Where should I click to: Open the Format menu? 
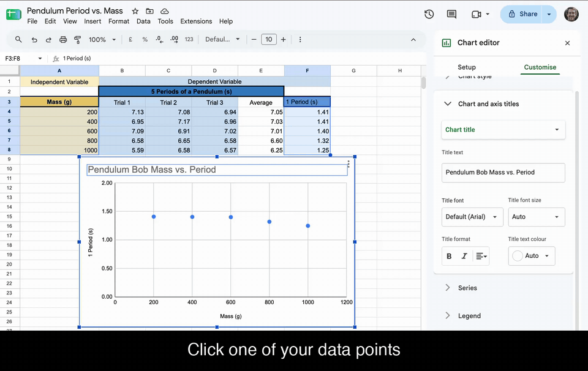119,21
